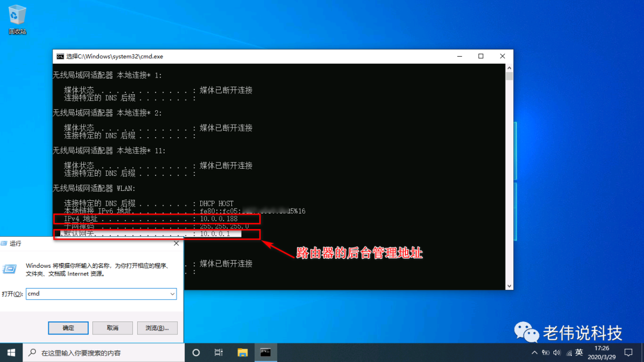
Task: Open Task View on the taskbar
Action: (x=218, y=352)
